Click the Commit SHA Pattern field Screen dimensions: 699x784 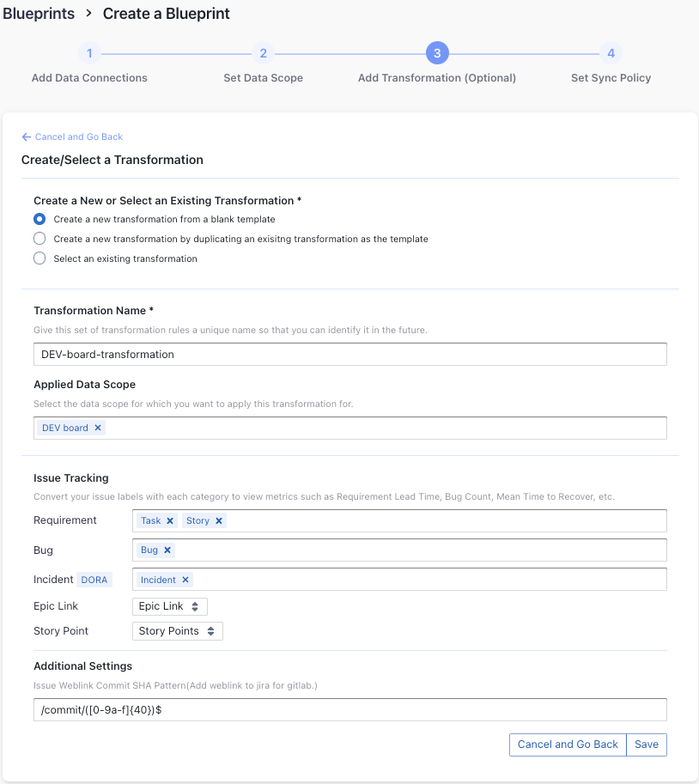(350, 709)
